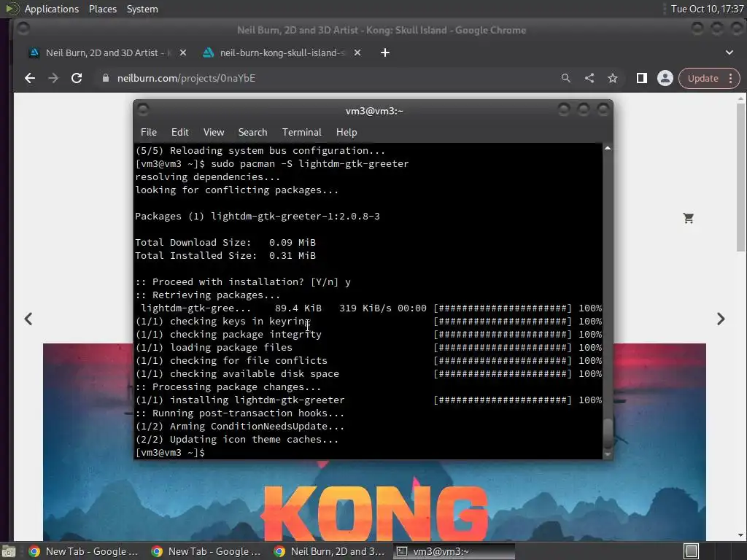Open Chrome's three-dot menu
Screen dimensions: 747x560
(731, 78)
